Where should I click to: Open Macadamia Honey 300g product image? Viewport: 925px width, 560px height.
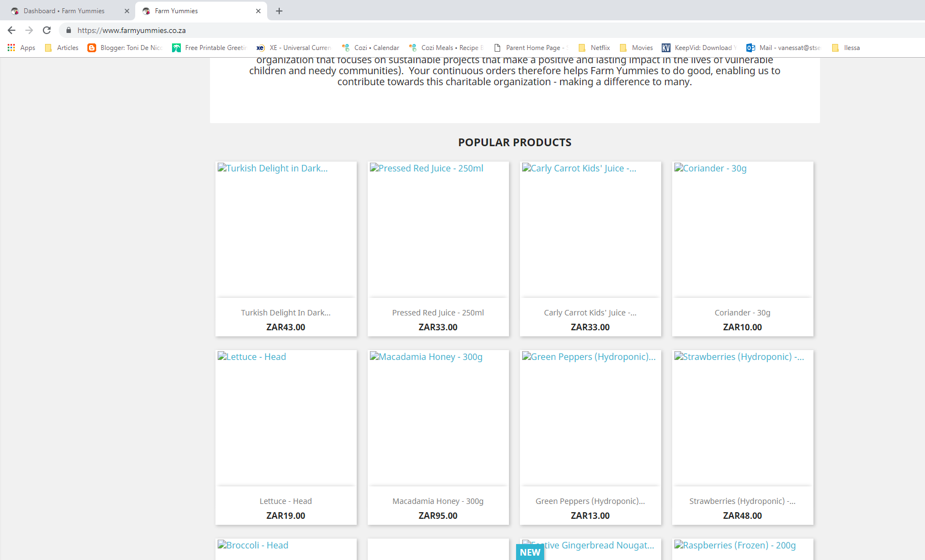click(x=438, y=418)
